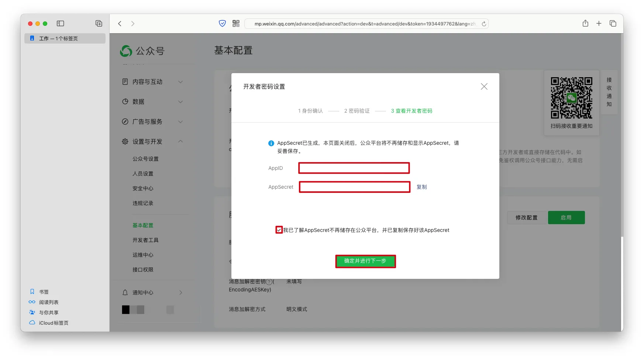Viewport: 644px width, 359px height.
Task: Expand the 广告与服务 section chevron
Action: click(180, 122)
